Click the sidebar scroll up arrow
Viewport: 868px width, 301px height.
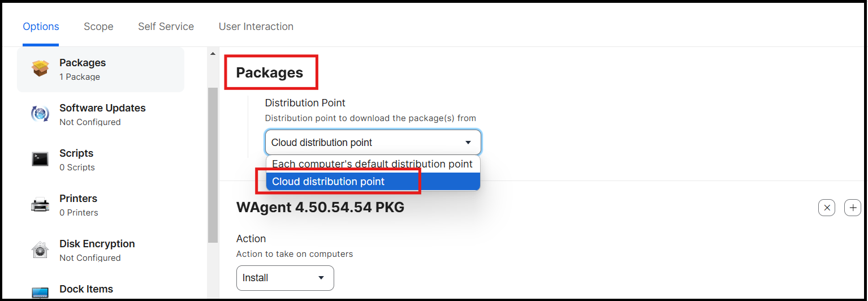tap(213, 54)
